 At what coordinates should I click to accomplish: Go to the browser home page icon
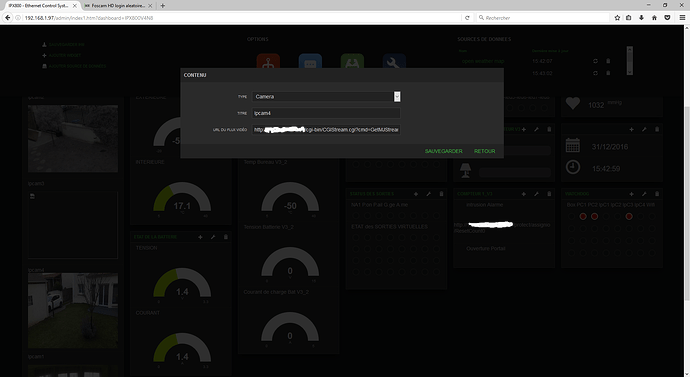(654, 18)
